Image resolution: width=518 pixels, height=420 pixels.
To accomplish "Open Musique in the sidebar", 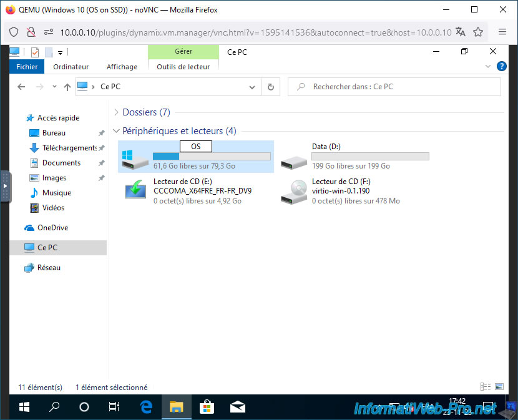I will coord(57,193).
